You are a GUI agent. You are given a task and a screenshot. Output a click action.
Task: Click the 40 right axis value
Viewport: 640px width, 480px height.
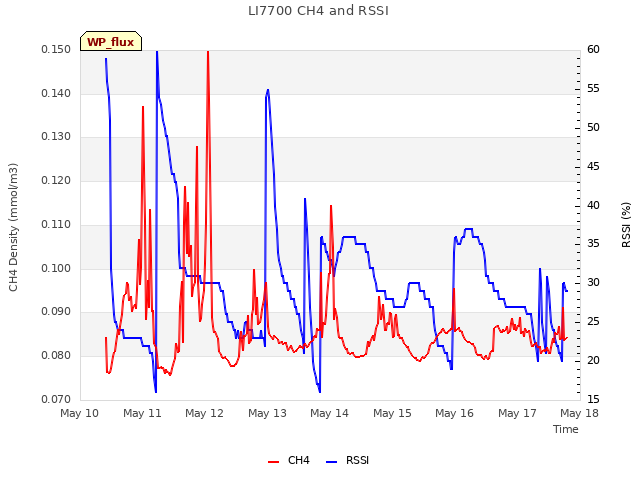pyautogui.click(x=593, y=205)
